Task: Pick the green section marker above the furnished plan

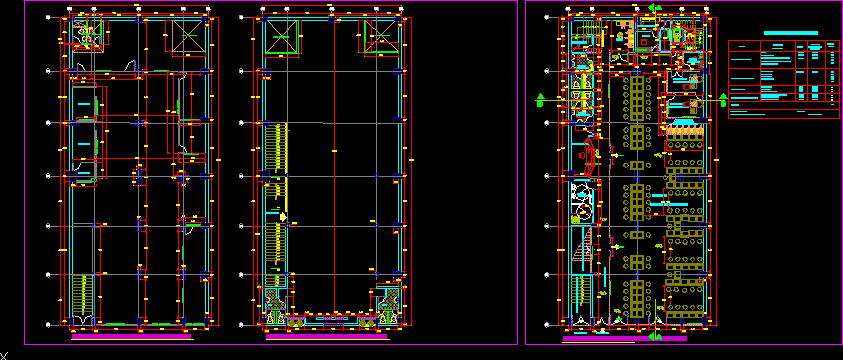Action: [655, 8]
